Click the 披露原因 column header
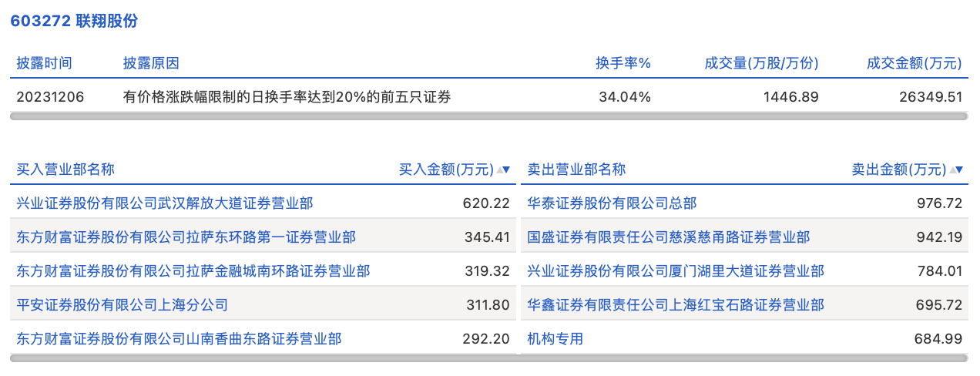Screen dimensions: 980x376 pyautogui.click(x=151, y=63)
